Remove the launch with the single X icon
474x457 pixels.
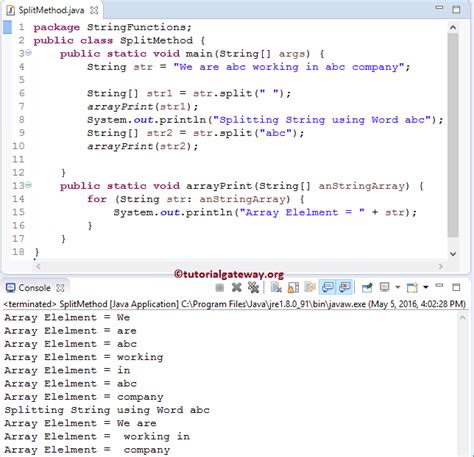[236, 287]
